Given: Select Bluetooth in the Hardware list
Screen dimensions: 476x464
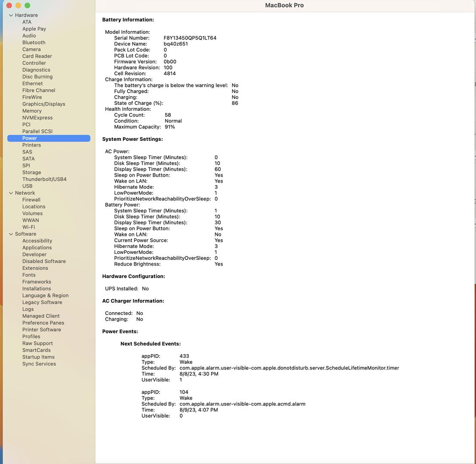Looking at the screenshot, I should [34, 43].
